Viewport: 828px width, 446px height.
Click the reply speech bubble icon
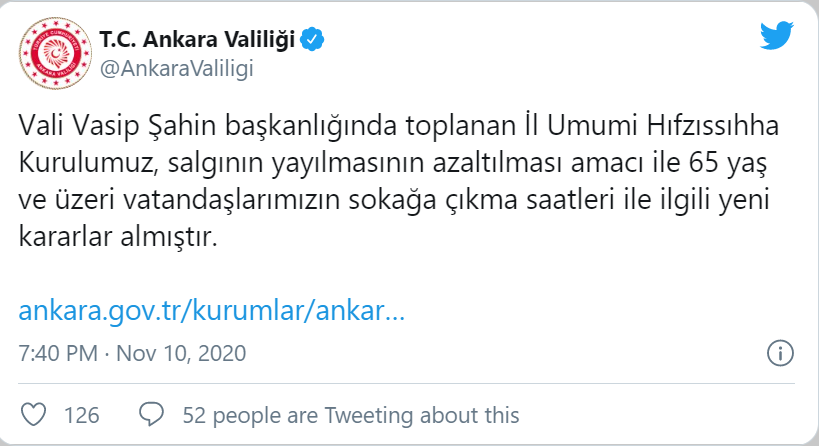point(152,414)
